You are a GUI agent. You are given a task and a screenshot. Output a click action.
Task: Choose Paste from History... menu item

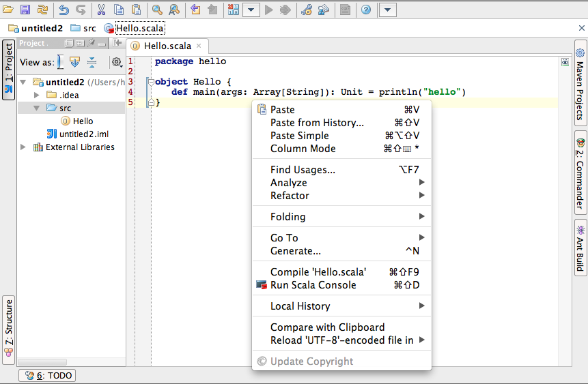click(x=341, y=123)
